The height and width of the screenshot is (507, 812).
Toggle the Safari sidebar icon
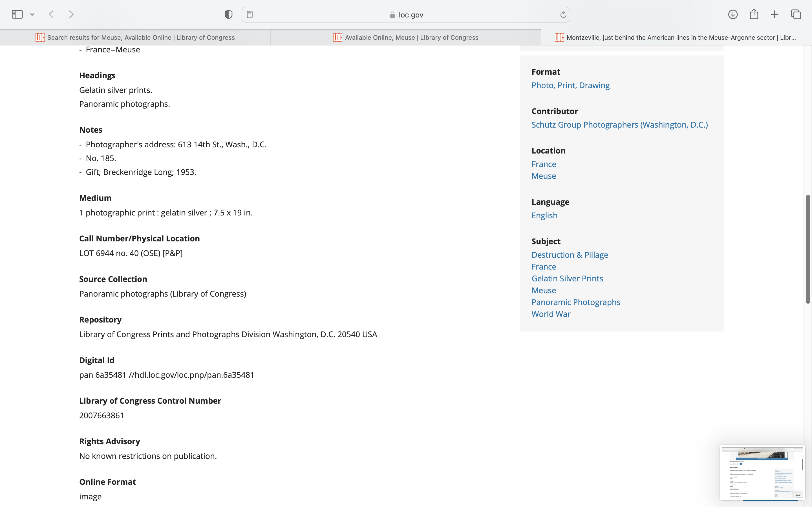(17, 14)
